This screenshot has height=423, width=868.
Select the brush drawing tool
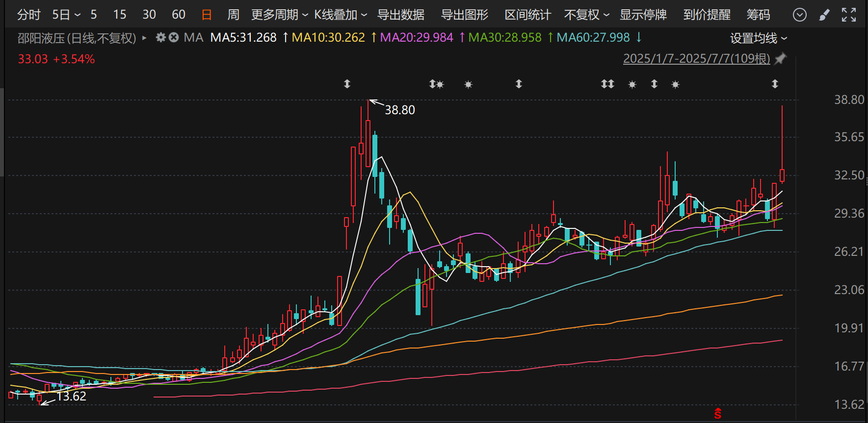[x=824, y=15]
